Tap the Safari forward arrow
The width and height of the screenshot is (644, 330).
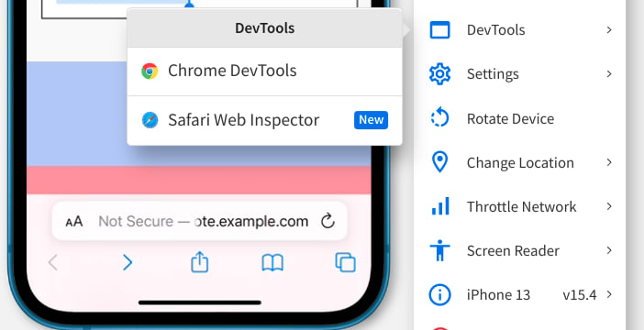128,263
